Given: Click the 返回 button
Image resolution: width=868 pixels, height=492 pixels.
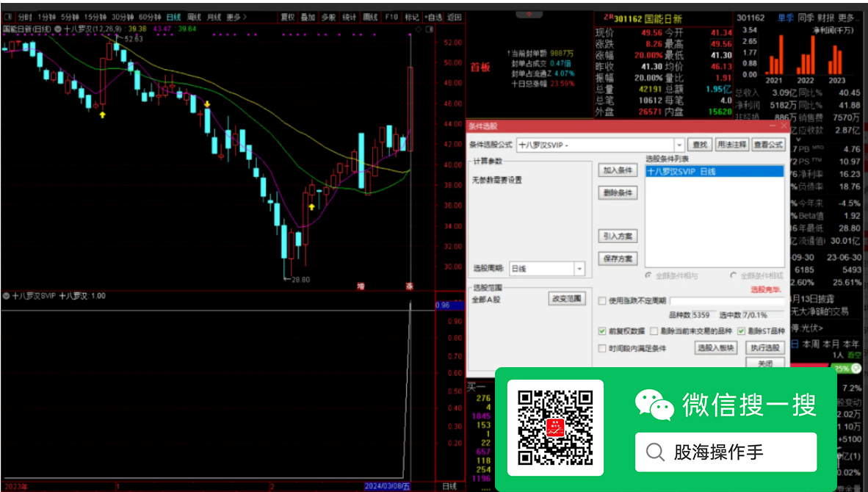Looking at the screenshot, I should [454, 17].
